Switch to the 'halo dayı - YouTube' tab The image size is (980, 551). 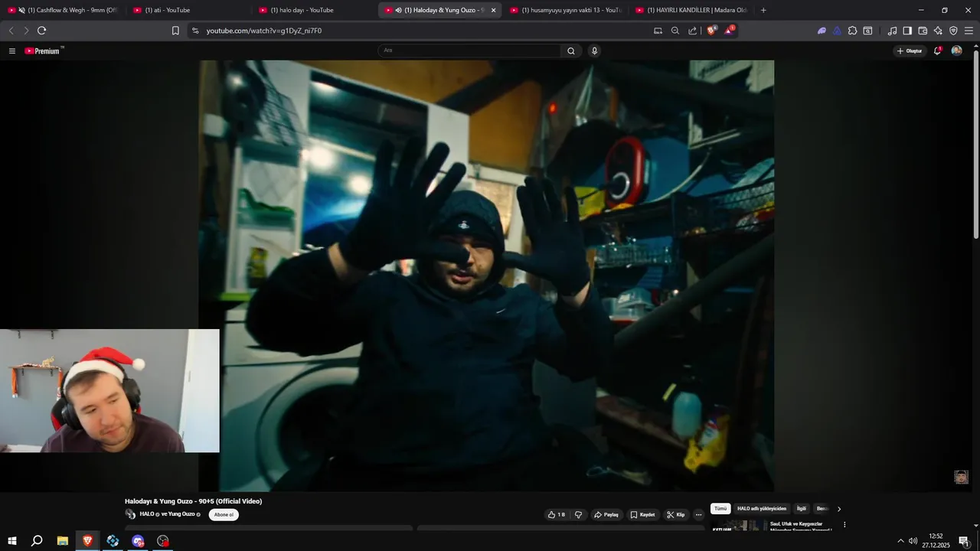[314, 10]
